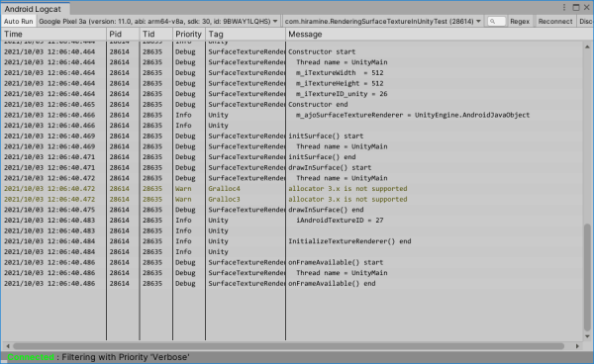
Task: Click the vertical scrollbar down arrow
Action: (x=587, y=336)
